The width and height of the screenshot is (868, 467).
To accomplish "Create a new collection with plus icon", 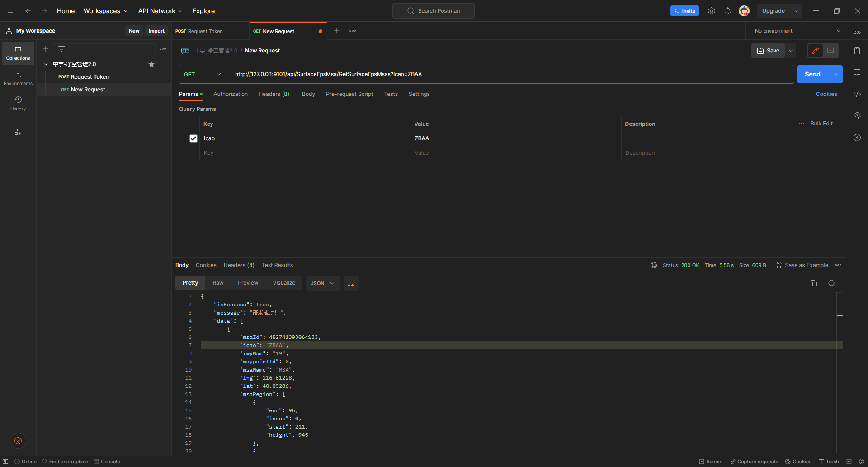I will [46, 49].
